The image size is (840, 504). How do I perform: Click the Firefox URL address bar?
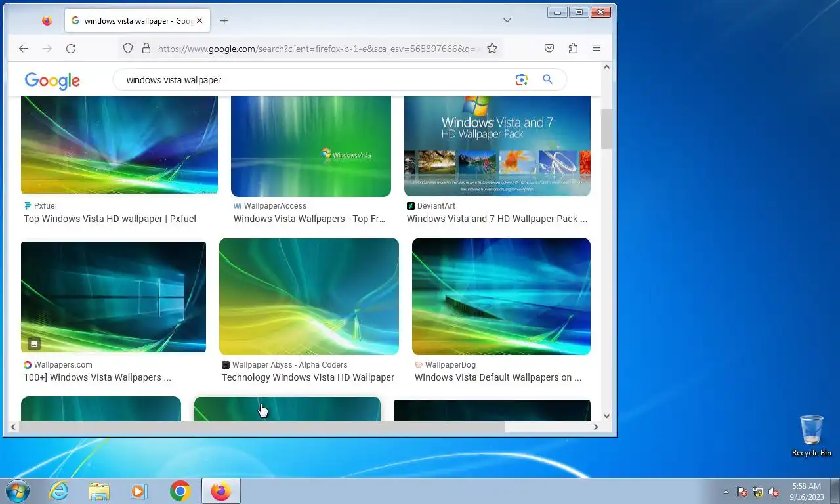tap(320, 48)
